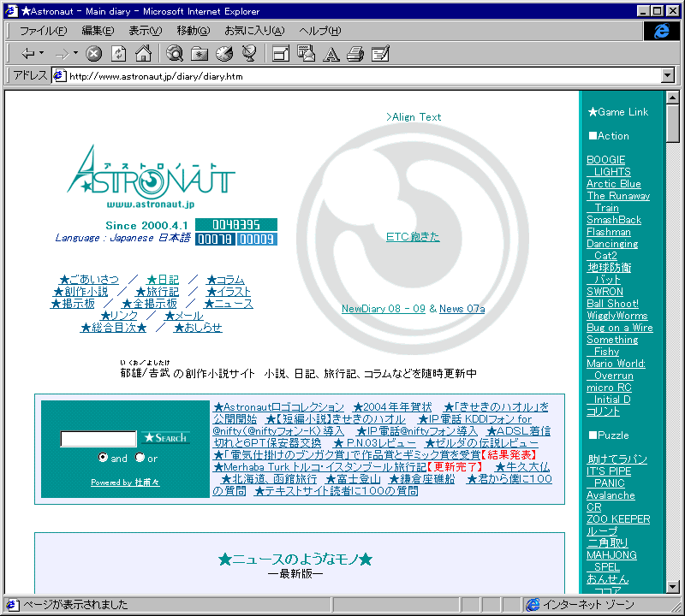This screenshot has width=685, height=616.
Task: Open the ★イラスト link
Action: pyautogui.click(x=229, y=291)
